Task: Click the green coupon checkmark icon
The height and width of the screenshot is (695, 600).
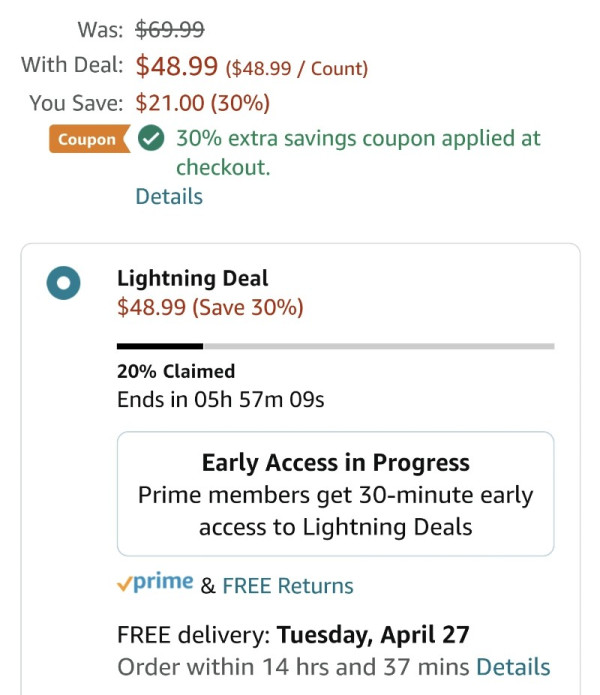Action: click(151, 138)
